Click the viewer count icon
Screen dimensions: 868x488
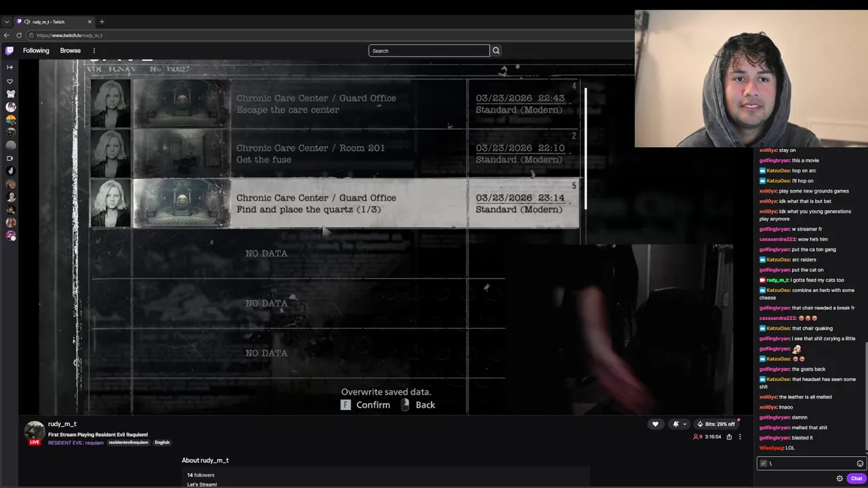coord(696,437)
